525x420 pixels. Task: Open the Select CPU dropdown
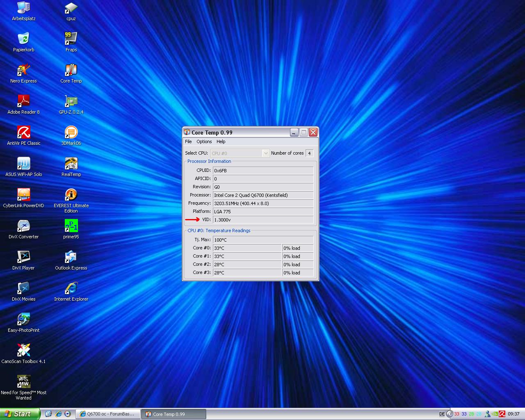(240, 153)
